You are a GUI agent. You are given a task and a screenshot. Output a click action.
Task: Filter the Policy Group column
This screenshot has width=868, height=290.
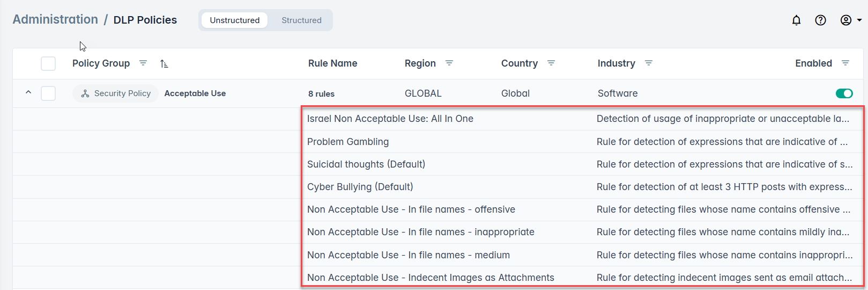click(x=143, y=63)
